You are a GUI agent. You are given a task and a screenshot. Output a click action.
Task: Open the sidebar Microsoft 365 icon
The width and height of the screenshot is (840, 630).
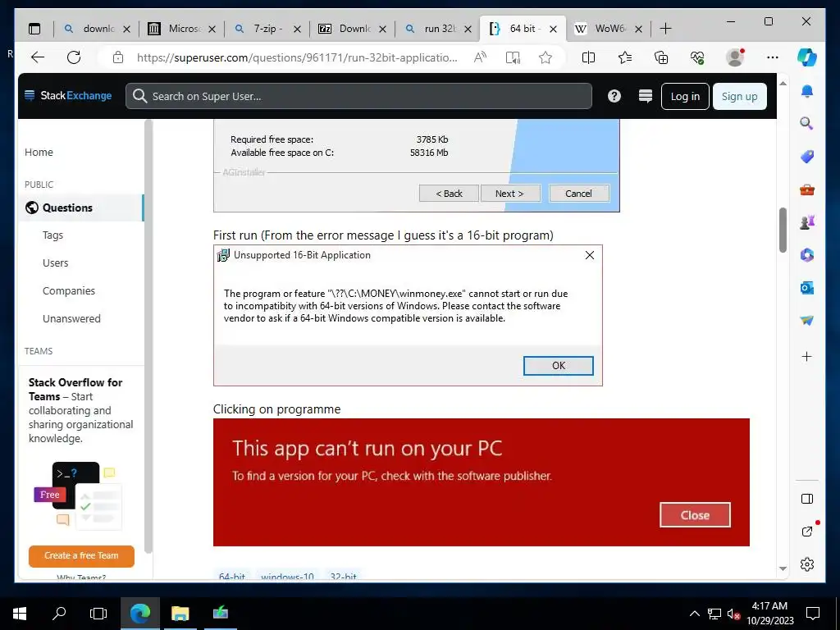(x=807, y=255)
